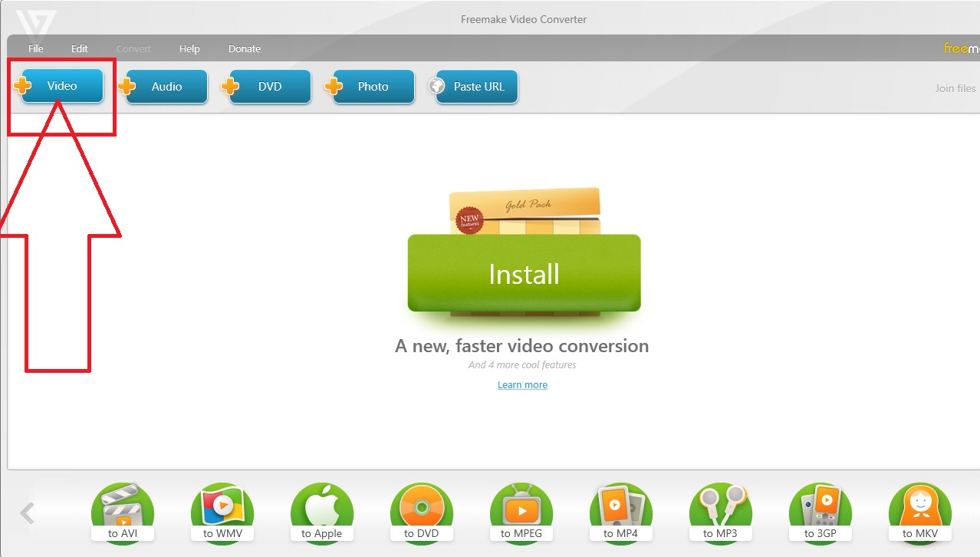
Task: Toggle the Join files option
Action: tap(955, 88)
